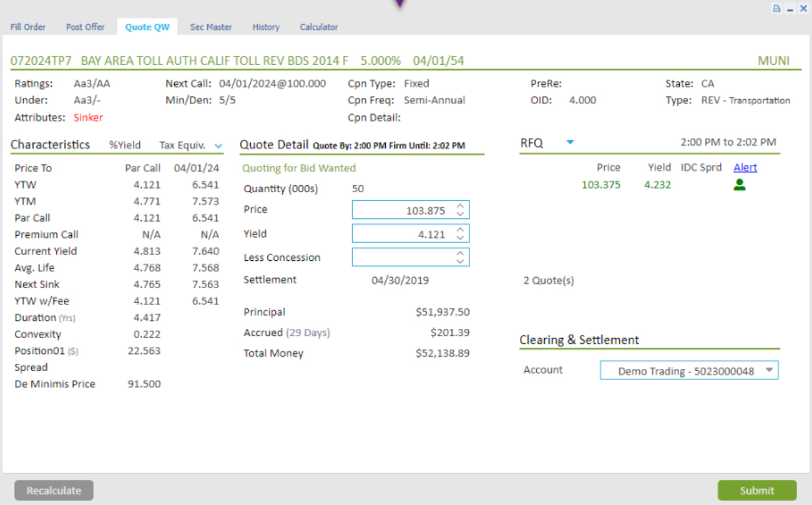
Task: Click the CUSIP 072024TP7 in the header
Action: coord(41,61)
